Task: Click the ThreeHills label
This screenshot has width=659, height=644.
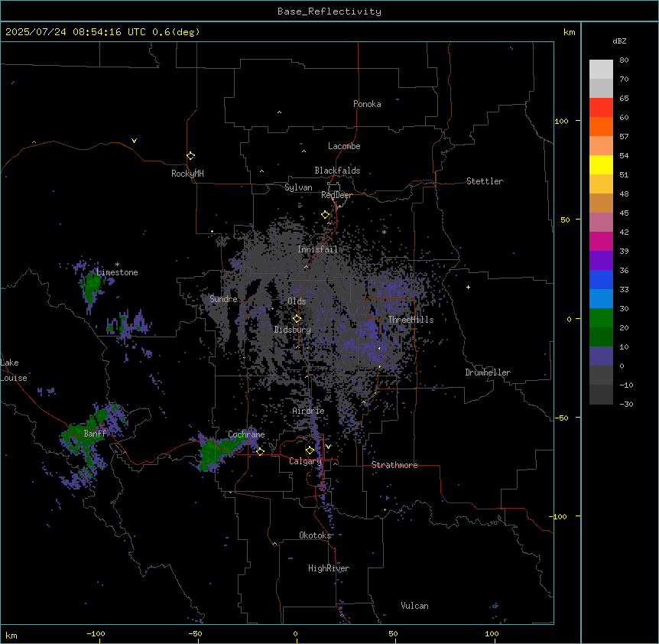Action: (x=411, y=320)
